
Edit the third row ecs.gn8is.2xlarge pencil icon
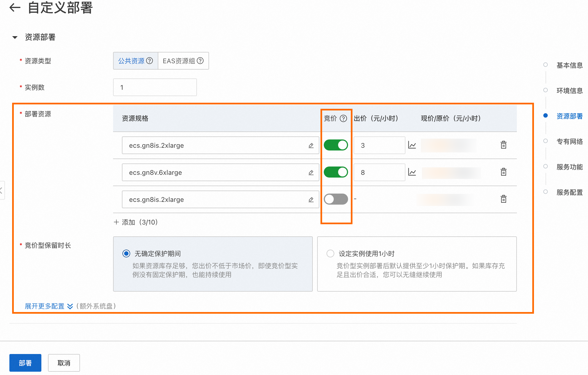311,199
